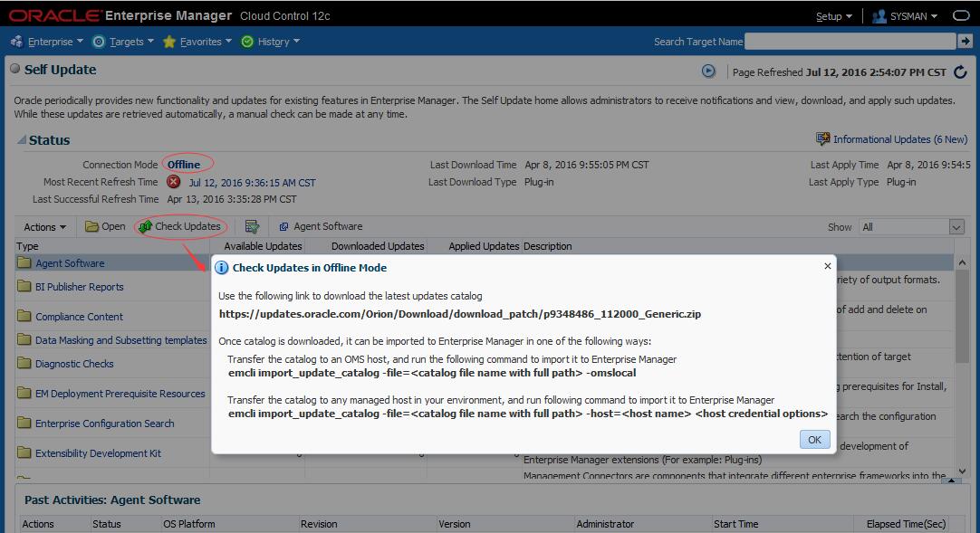Click the Applied Updates column header
980x533 pixels.
coord(484,246)
